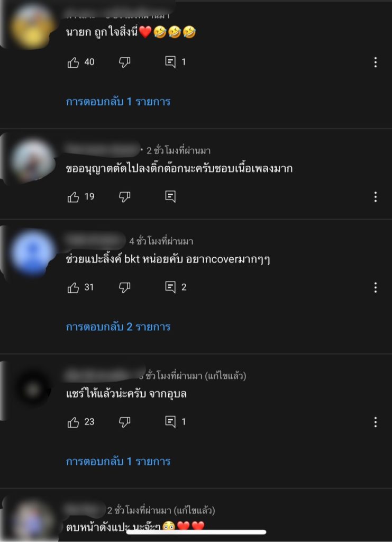
Task: Open three-dot menu for the 'bkt' comment
Action: (x=376, y=287)
